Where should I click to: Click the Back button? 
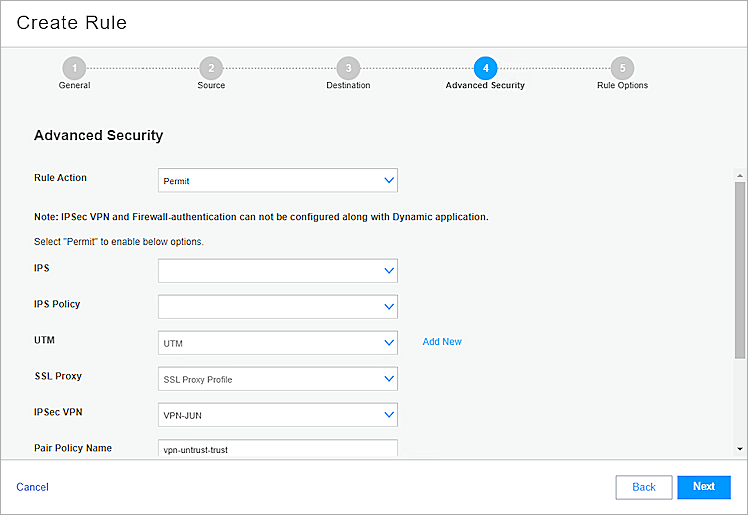644,487
